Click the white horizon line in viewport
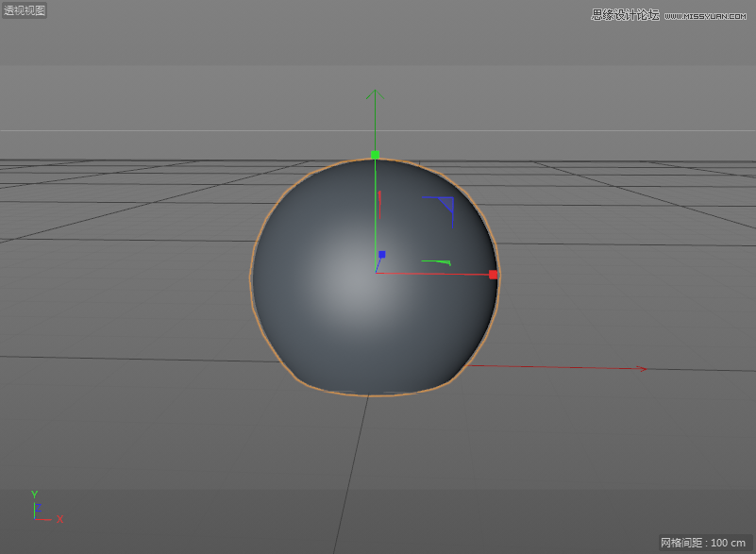Screen dimensions: 756x554 coord(142,130)
